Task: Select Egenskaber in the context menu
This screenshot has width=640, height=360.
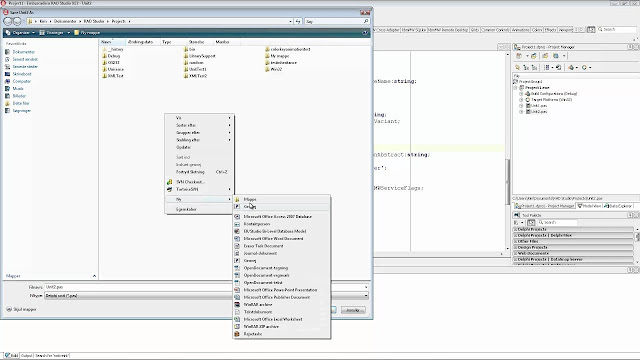Action: pyautogui.click(x=200, y=209)
